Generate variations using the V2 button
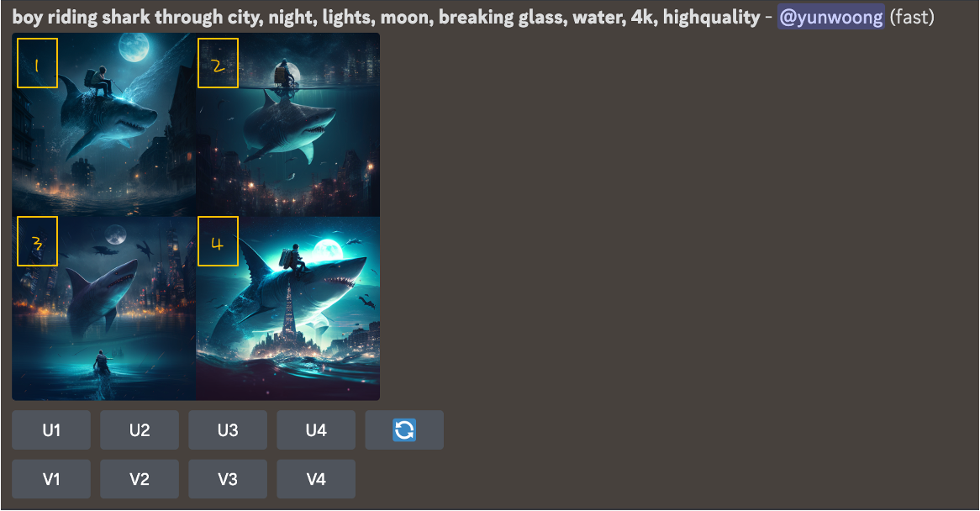The width and height of the screenshot is (980, 511). click(140, 479)
